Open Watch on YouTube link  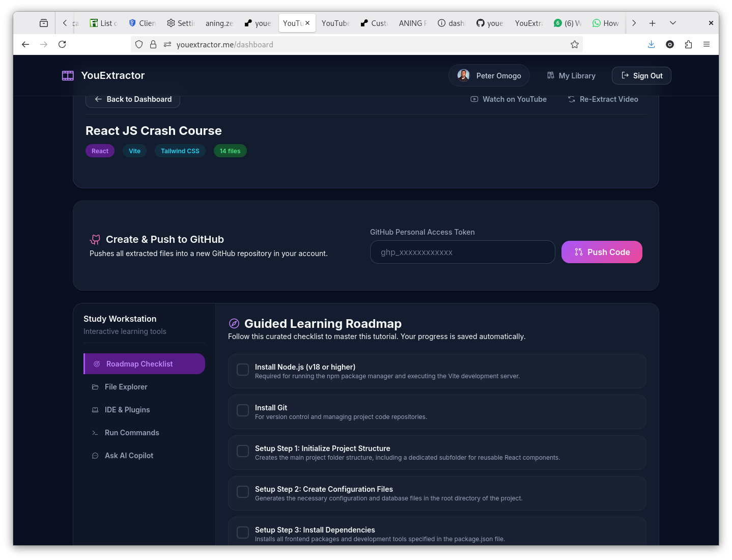[x=509, y=99]
